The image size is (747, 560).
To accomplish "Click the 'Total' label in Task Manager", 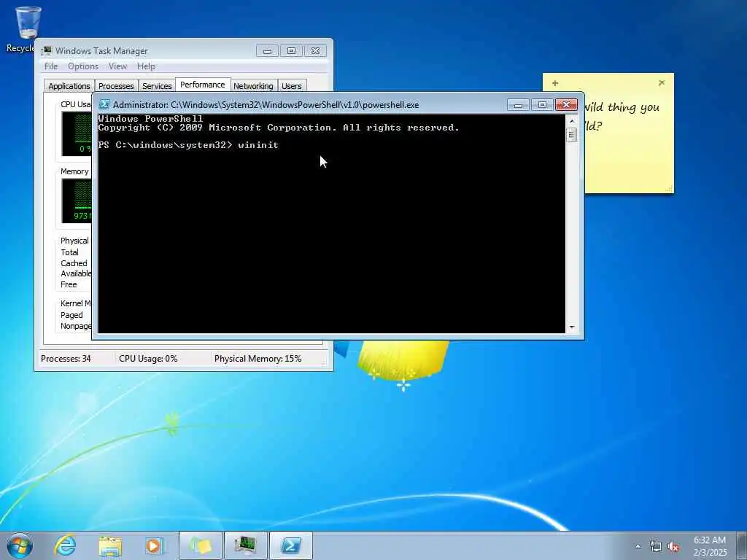I will (69, 252).
